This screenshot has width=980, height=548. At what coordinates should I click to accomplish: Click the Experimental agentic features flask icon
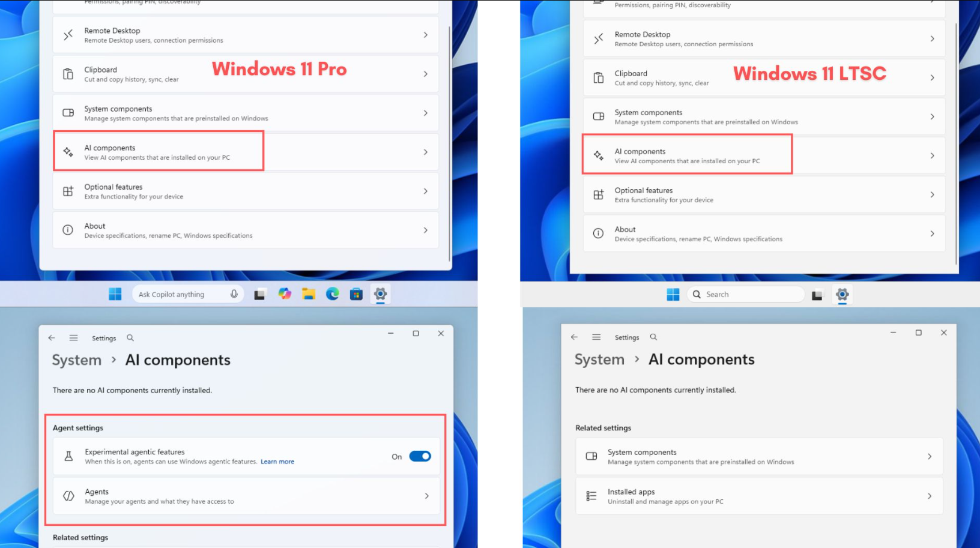(69, 457)
